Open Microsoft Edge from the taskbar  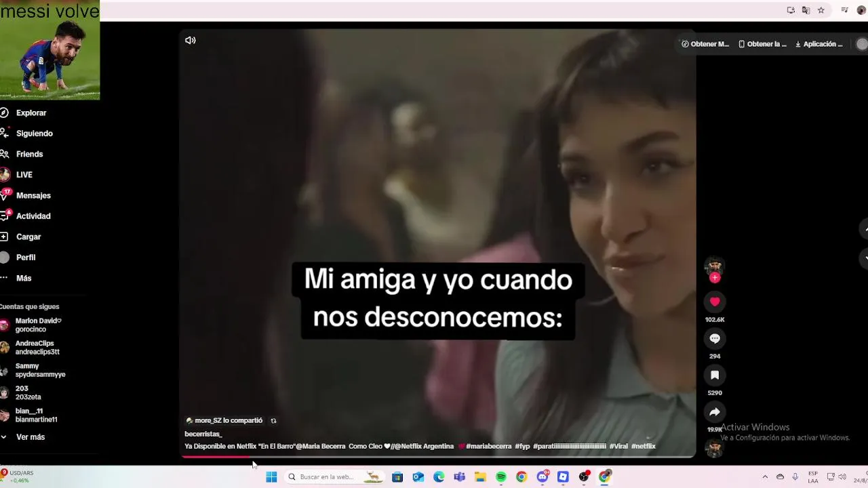(439, 477)
